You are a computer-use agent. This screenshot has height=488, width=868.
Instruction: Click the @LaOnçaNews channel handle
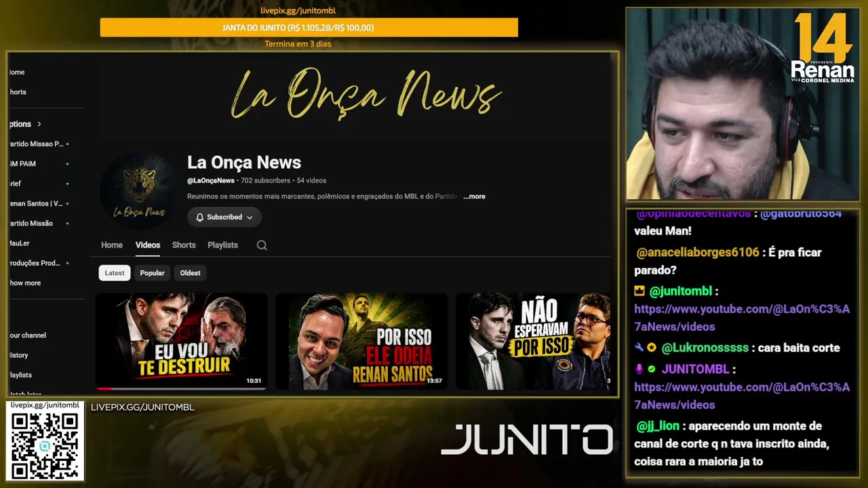click(x=211, y=181)
